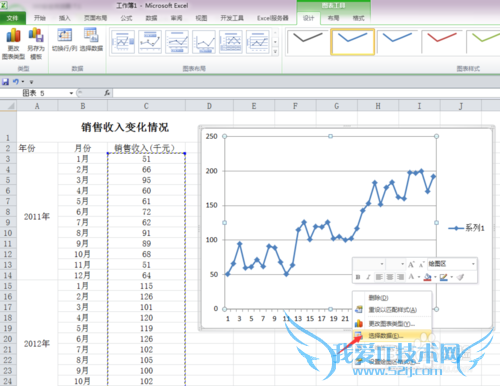Viewport: 500px width, 386px height.
Task: Open font color dropdown arrow in mini toolbar
Action: [x=419, y=277]
